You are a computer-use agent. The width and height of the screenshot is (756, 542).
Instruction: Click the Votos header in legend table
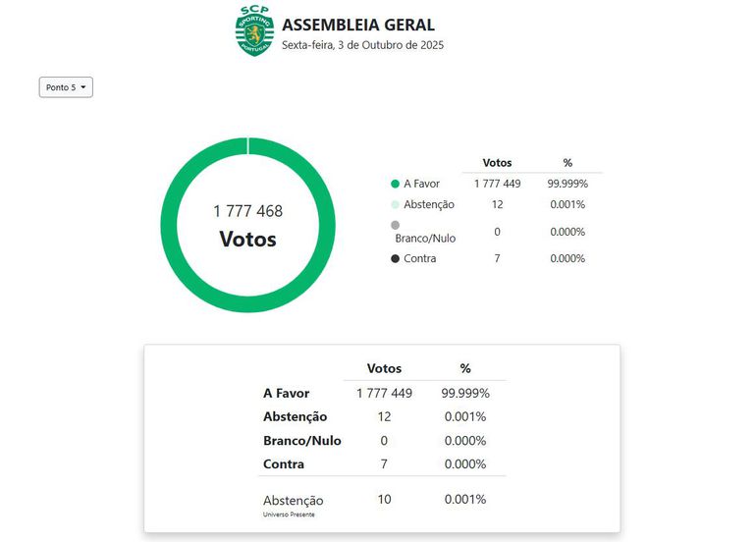[497, 163]
